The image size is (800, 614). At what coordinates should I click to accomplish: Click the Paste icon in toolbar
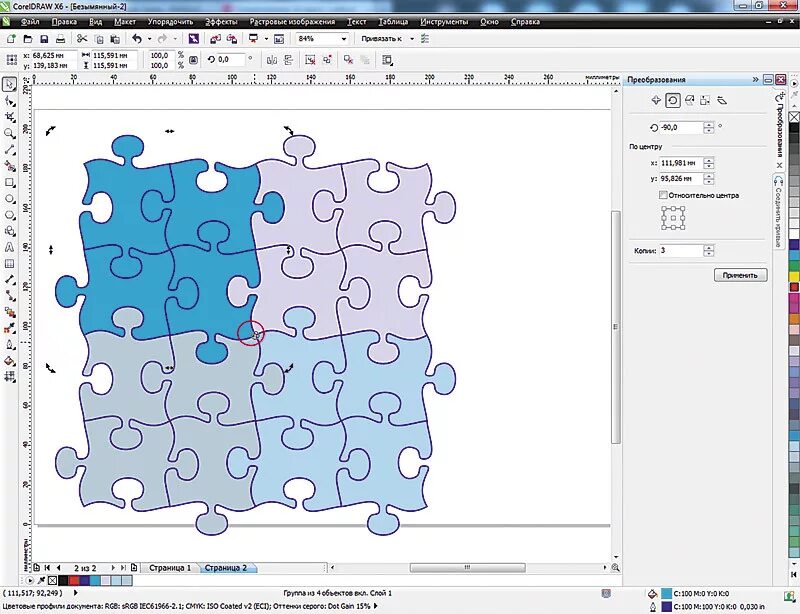coord(115,39)
